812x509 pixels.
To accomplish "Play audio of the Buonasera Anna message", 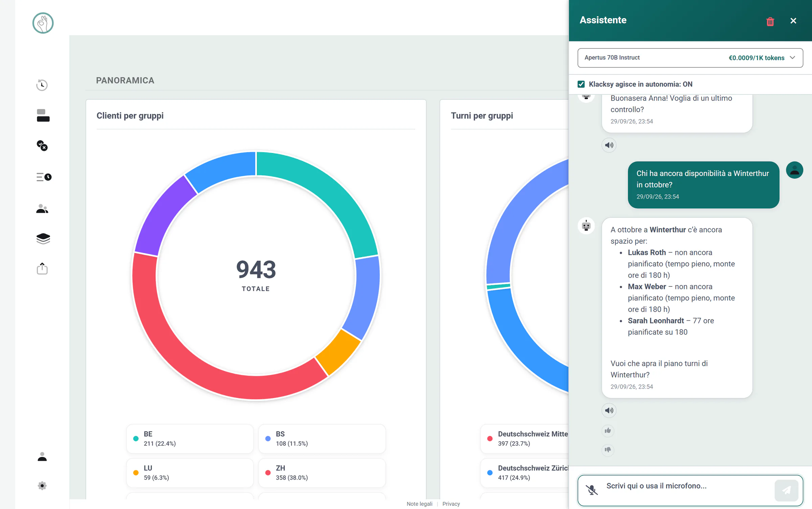I will 609,145.
